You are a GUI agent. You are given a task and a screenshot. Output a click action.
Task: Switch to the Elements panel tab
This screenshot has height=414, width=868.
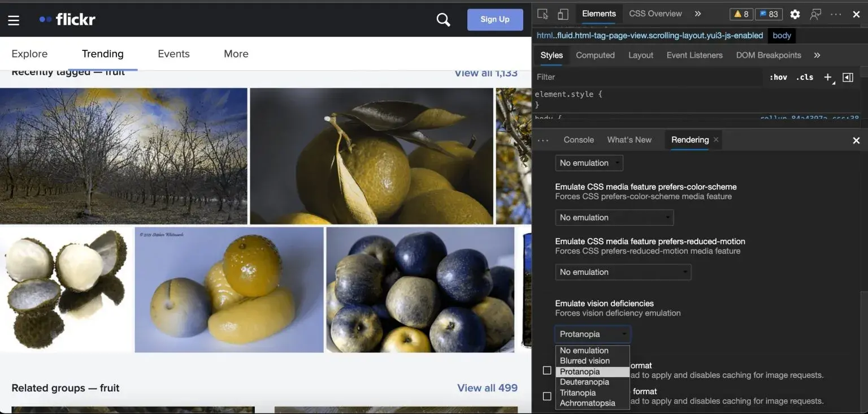(x=599, y=14)
